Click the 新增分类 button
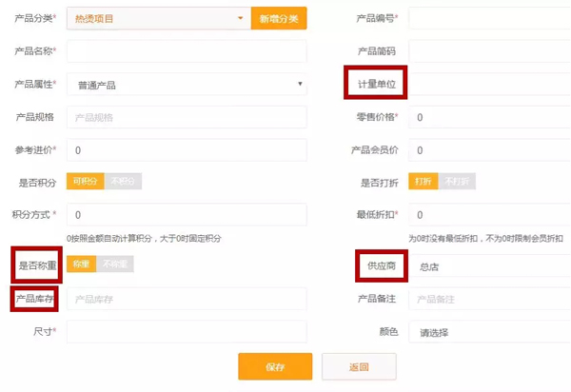This screenshot has width=571, height=392. pyautogui.click(x=278, y=18)
